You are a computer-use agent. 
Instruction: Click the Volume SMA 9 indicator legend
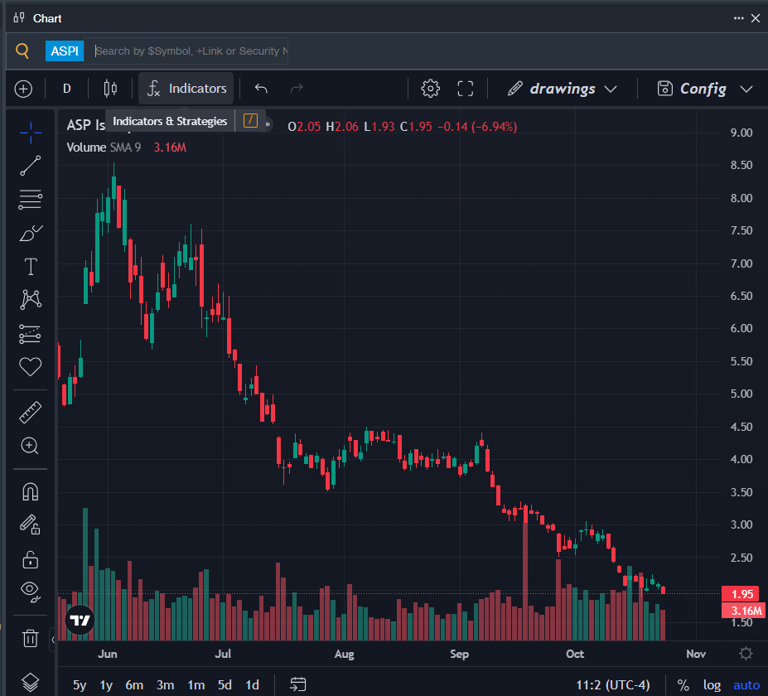click(x=104, y=147)
